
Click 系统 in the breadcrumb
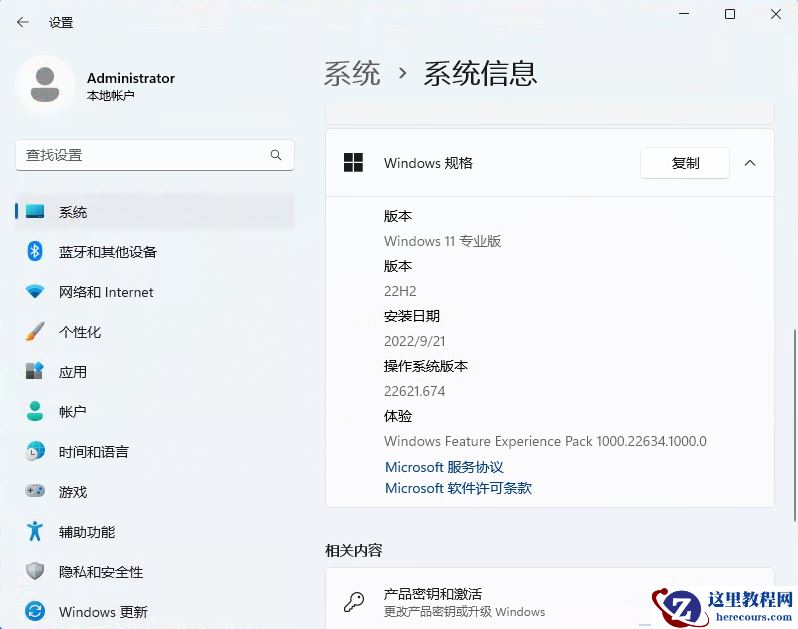coord(352,73)
